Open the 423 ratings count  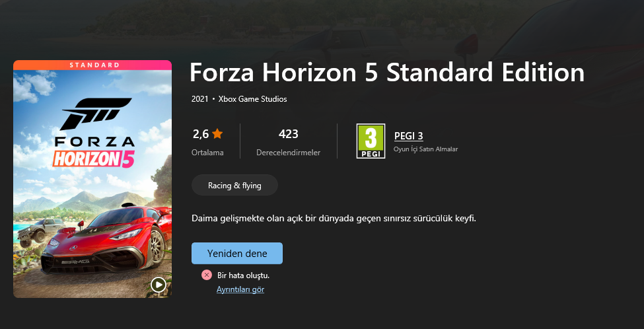coord(289,134)
